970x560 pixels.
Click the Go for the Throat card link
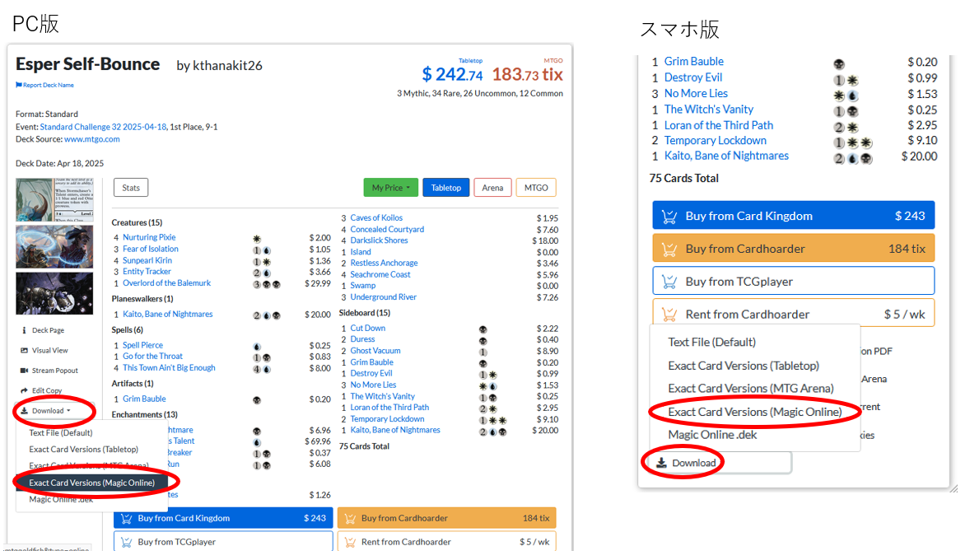(153, 357)
